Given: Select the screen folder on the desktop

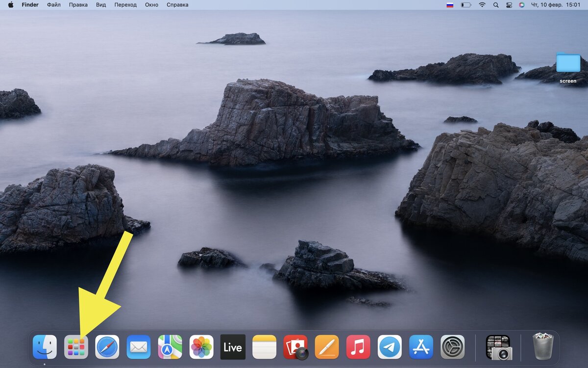Looking at the screenshot, I should click(x=568, y=68).
